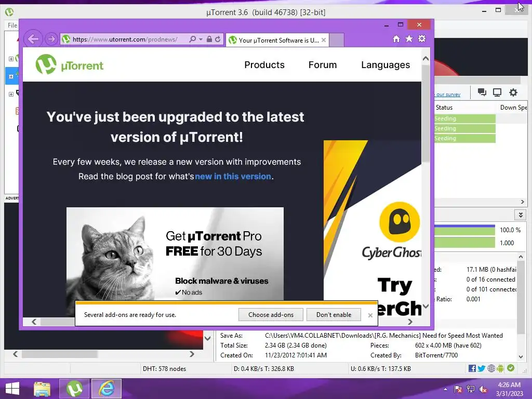Open address bar search dropdown arrow
This screenshot has height=399, width=532.
(x=201, y=39)
